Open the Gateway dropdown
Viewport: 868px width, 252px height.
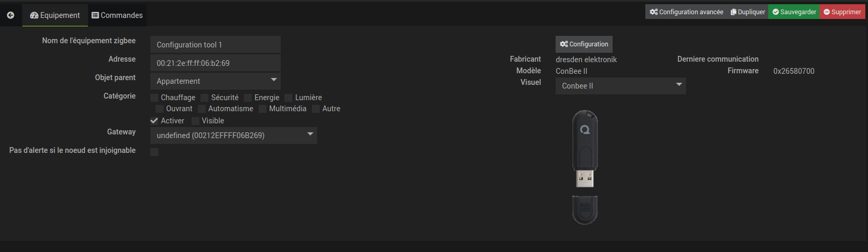(x=233, y=135)
